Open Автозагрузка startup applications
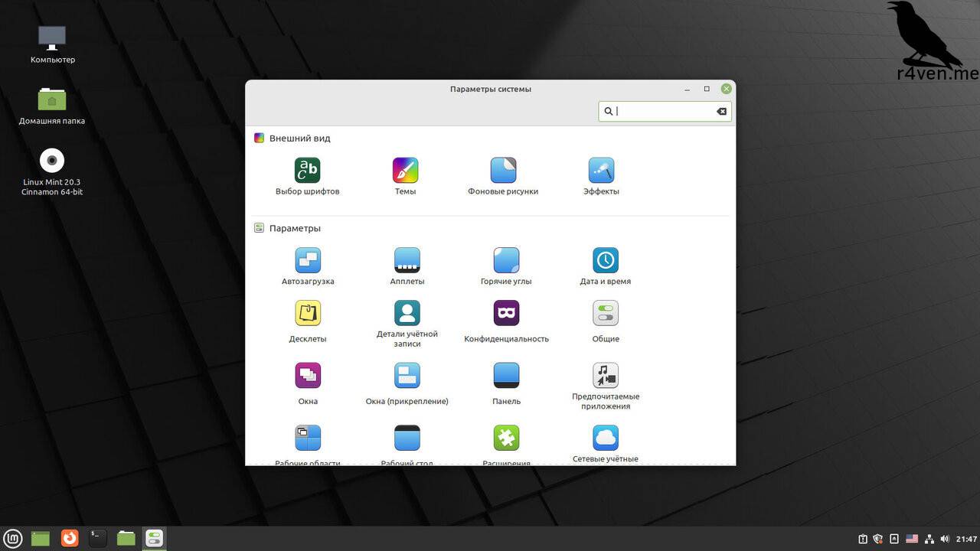 [308, 261]
